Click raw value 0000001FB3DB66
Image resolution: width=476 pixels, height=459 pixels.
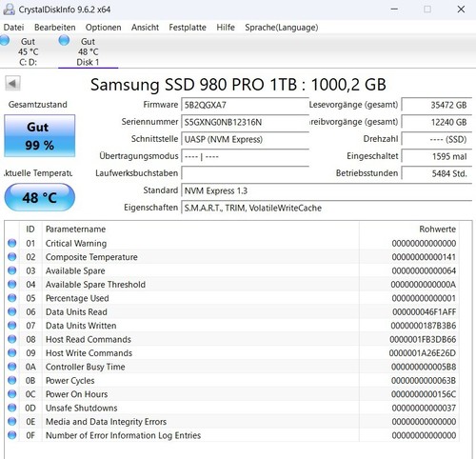(423, 339)
